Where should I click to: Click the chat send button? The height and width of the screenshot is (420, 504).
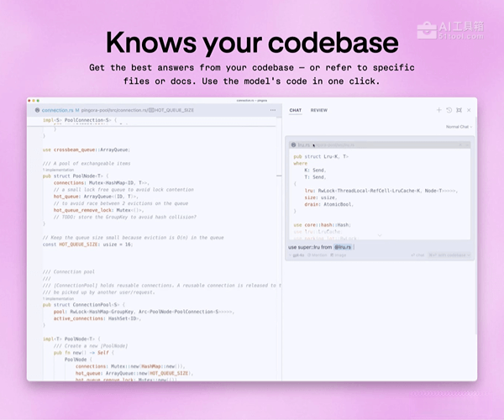pos(417,255)
